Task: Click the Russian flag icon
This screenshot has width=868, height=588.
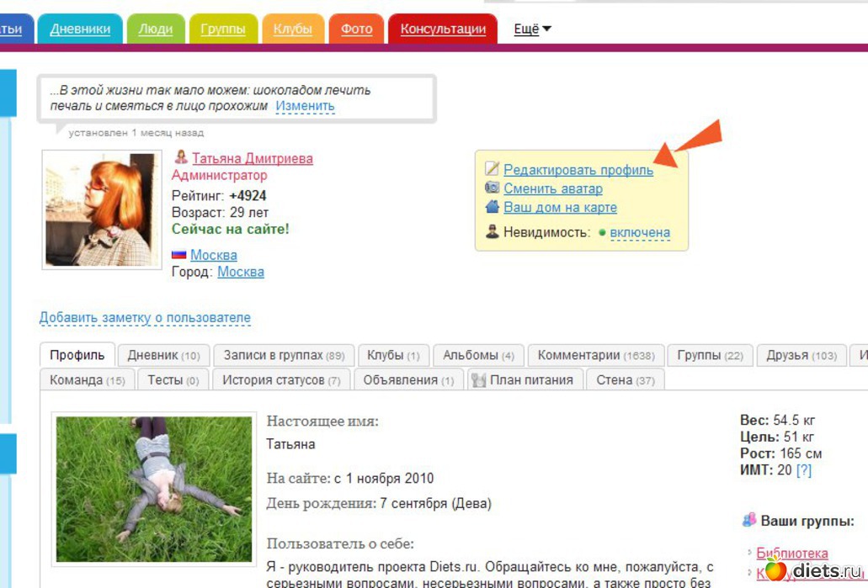Action: pos(178,255)
